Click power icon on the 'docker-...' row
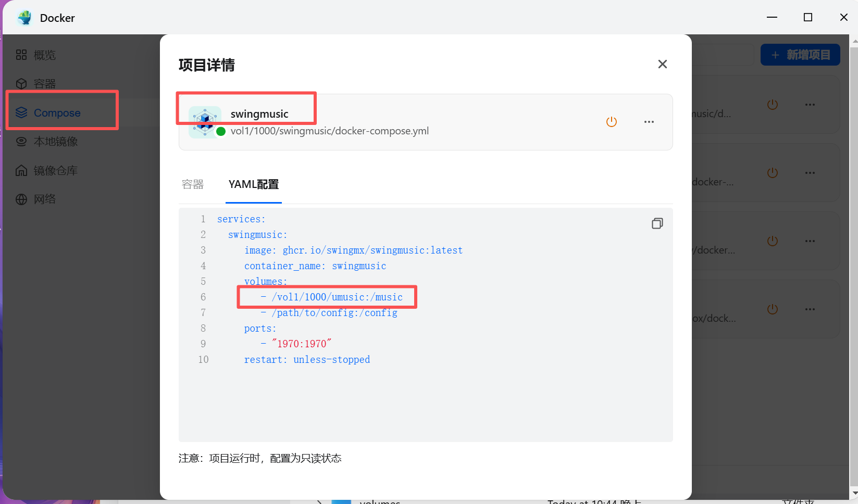 coord(773,173)
